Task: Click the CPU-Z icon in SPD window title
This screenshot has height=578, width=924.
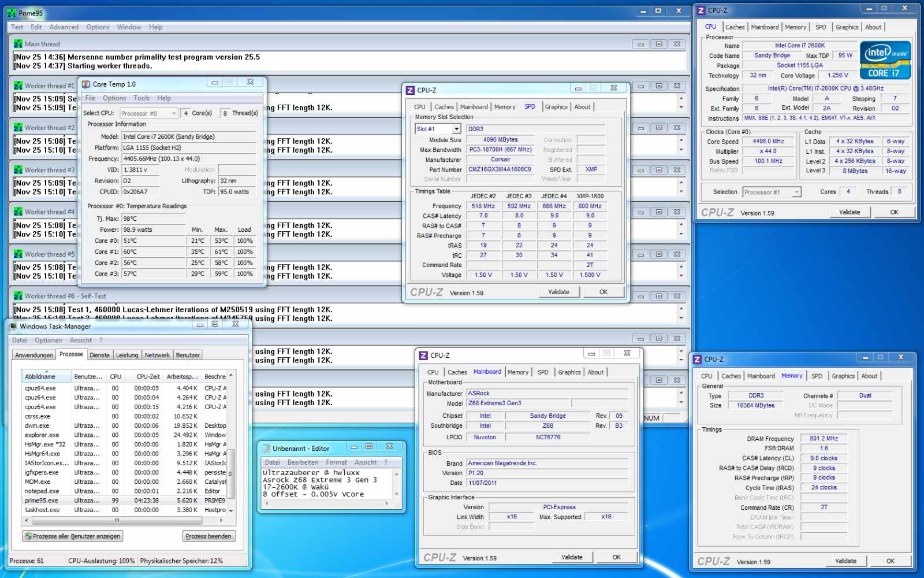Action: [410, 90]
